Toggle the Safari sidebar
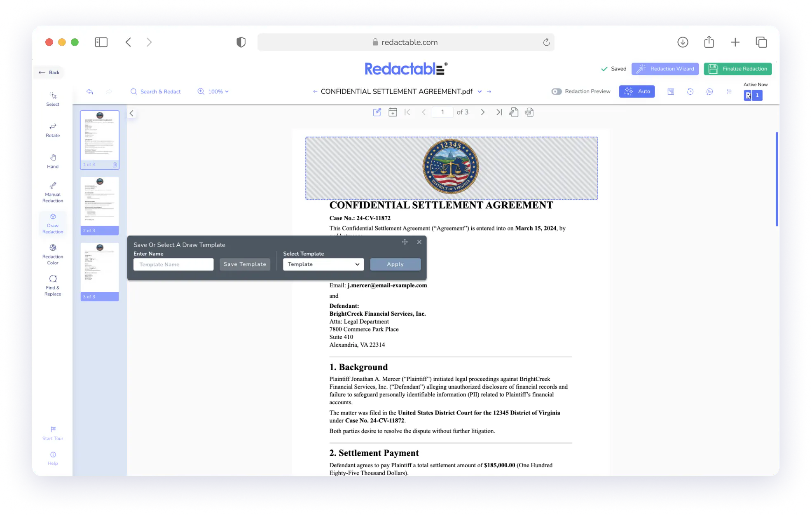 tap(101, 42)
